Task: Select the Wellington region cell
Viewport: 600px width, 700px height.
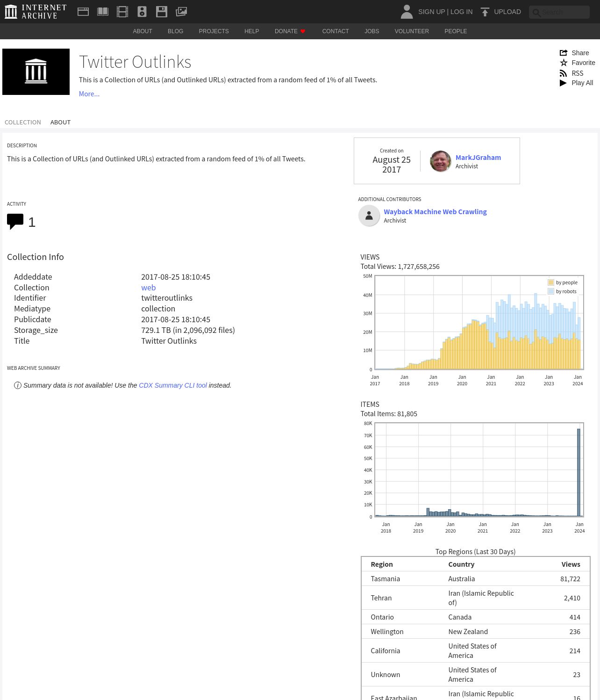Action: (387, 632)
